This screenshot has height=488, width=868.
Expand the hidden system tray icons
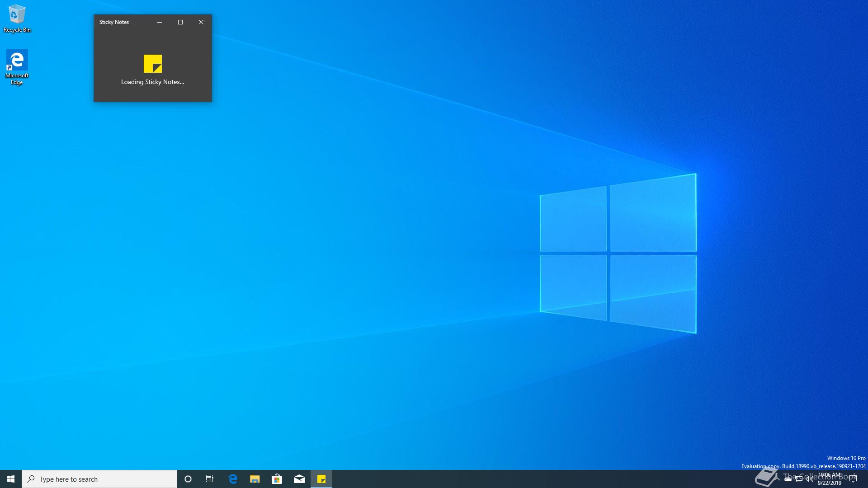click(x=777, y=479)
